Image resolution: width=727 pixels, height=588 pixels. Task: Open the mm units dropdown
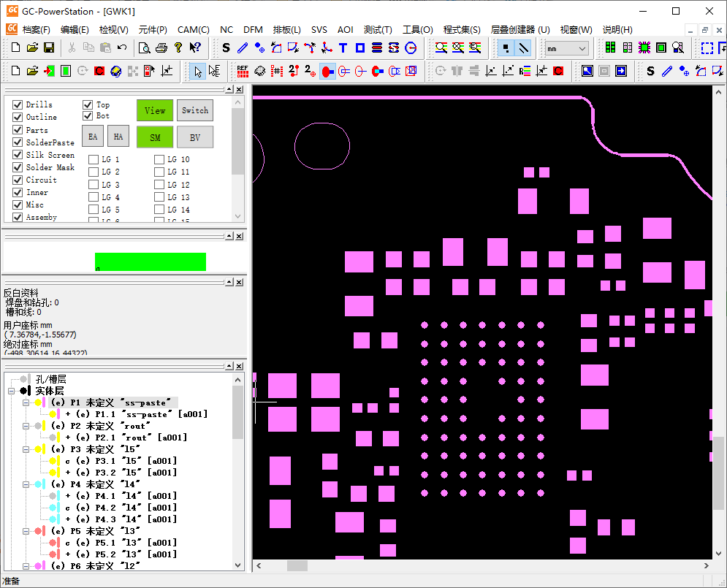(x=566, y=48)
